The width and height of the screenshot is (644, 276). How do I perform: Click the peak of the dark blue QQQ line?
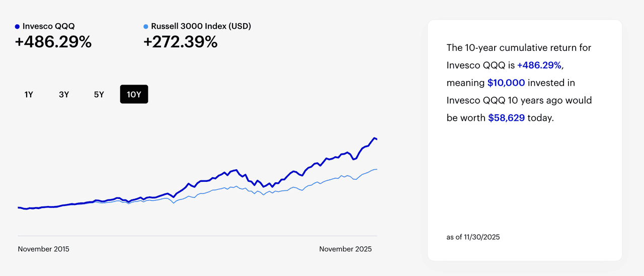pyautogui.click(x=374, y=138)
